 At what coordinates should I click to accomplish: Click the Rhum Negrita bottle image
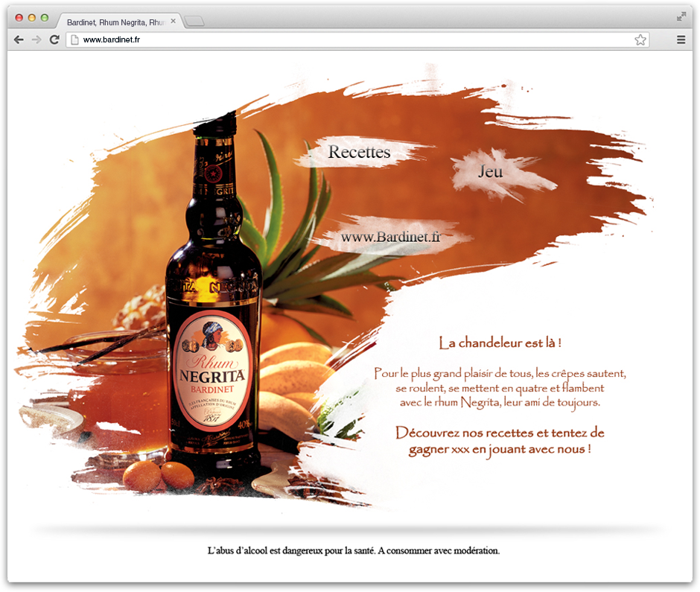tap(213, 313)
